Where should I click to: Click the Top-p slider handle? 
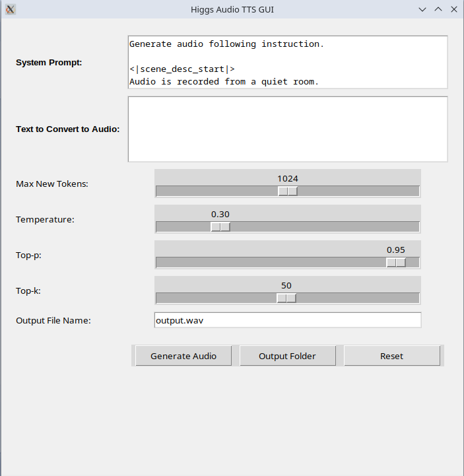coord(396,262)
